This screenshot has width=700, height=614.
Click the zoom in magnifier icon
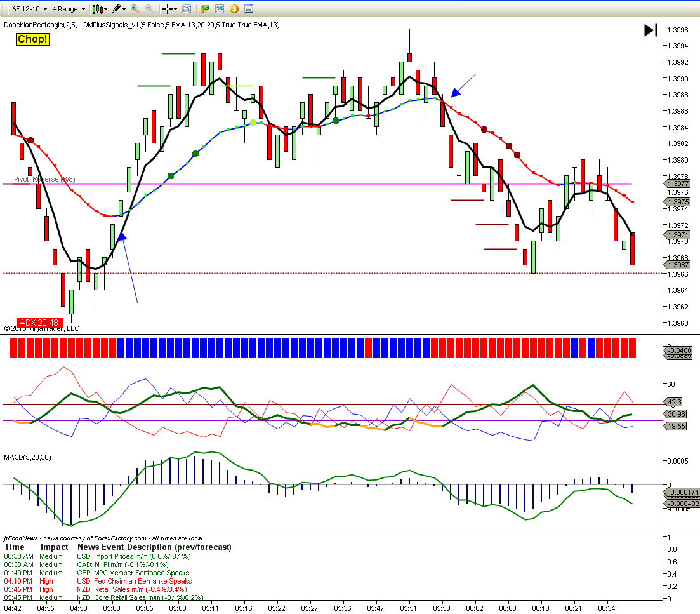[x=135, y=8]
